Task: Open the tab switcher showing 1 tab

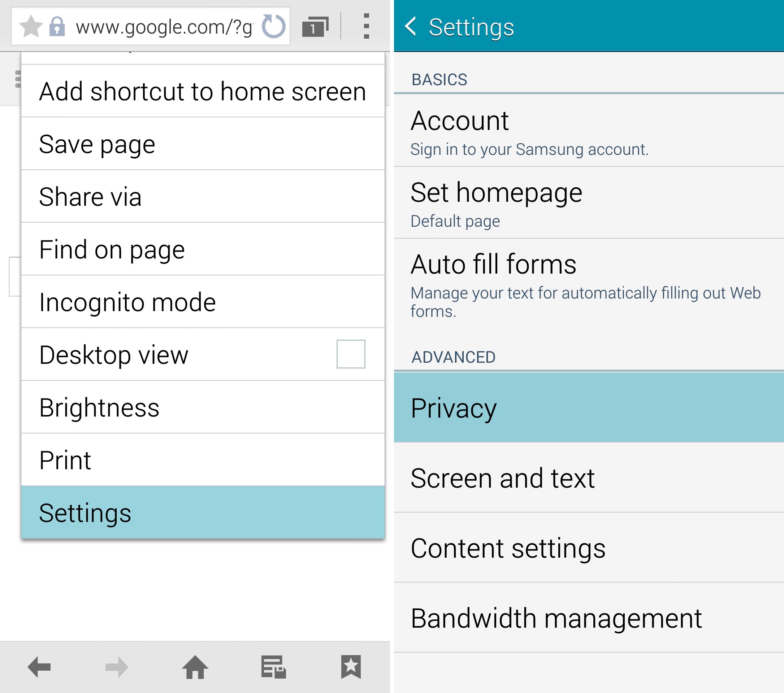Action: point(315,27)
